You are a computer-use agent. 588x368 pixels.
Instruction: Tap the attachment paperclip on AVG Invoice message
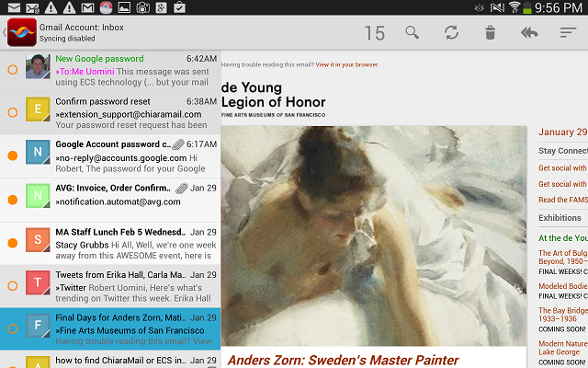pos(182,188)
